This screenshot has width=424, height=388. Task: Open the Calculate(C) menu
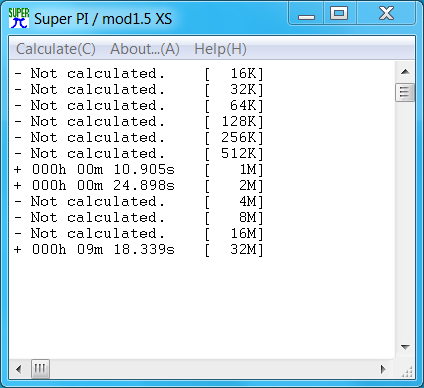click(x=56, y=49)
